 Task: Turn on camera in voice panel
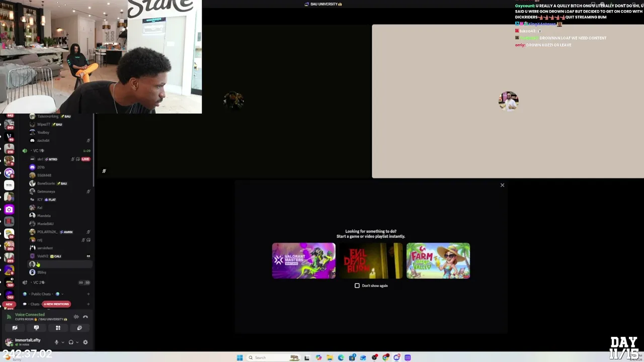(x=15, y=328)
